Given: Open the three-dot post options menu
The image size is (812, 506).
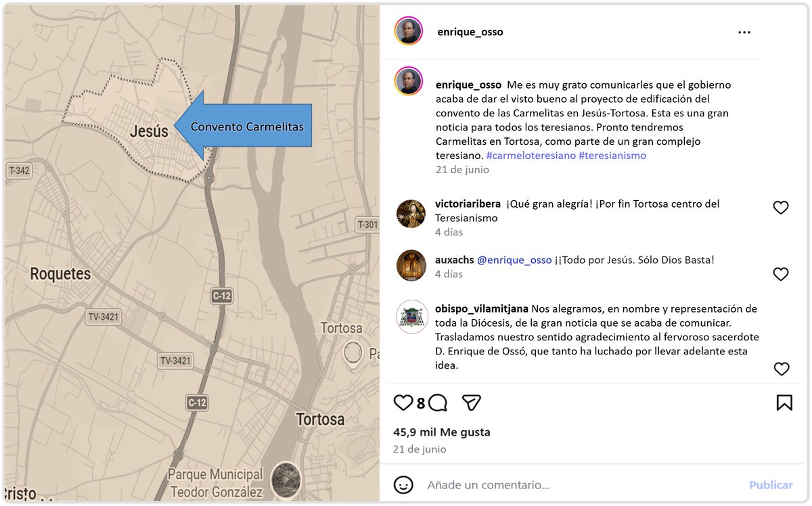Looking at the screenshot, I should [x=744, y=32].
